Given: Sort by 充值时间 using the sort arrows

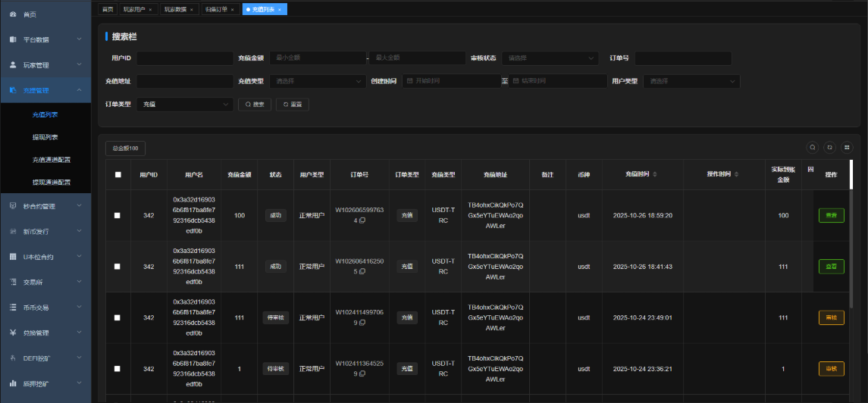Looking at the screenshot, I should [655, 175].
